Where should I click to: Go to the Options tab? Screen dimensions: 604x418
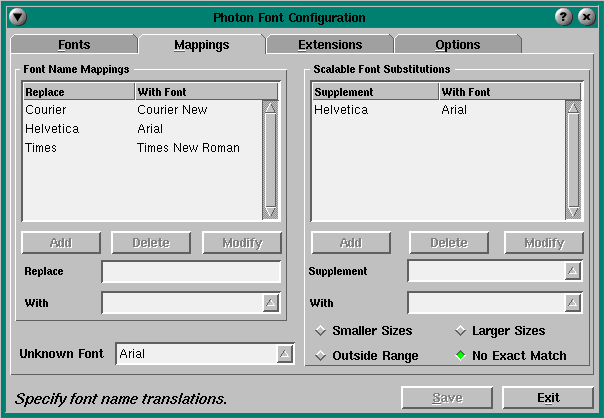coord(457,45)
